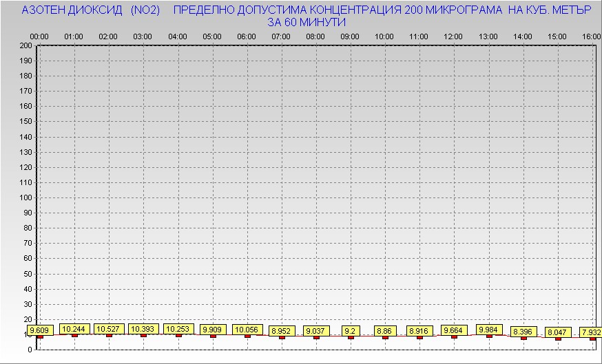Select the 9.2 data label
The image size is (602, 364).
coord(351,331)
